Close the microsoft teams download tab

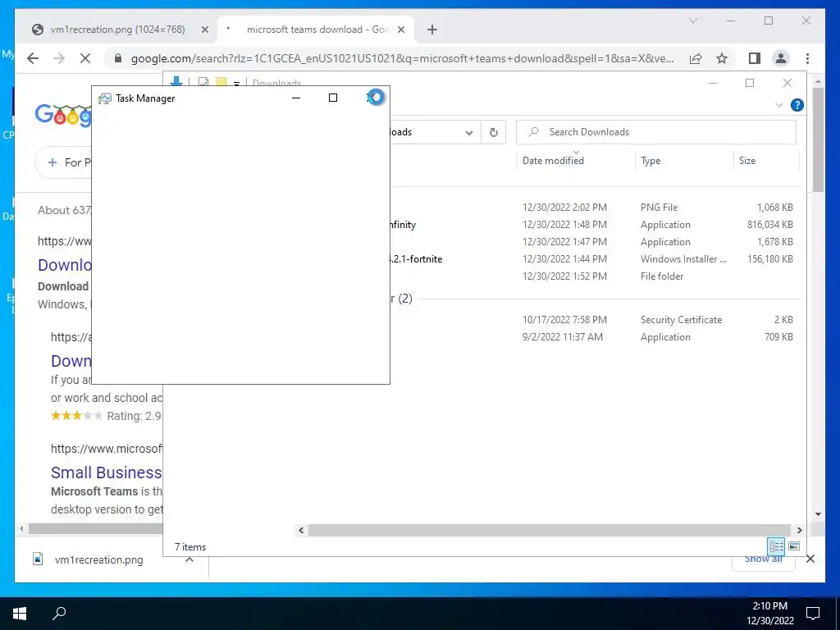(x=400, y=30)
